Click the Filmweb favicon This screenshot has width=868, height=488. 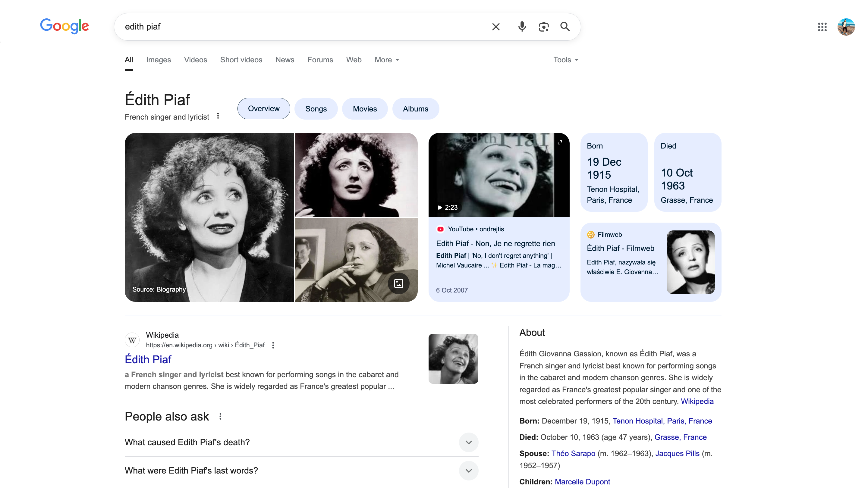pos(591,234)
